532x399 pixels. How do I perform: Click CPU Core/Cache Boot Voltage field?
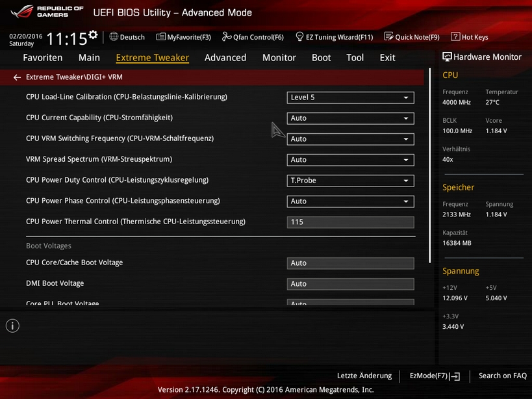coord(351,263)
